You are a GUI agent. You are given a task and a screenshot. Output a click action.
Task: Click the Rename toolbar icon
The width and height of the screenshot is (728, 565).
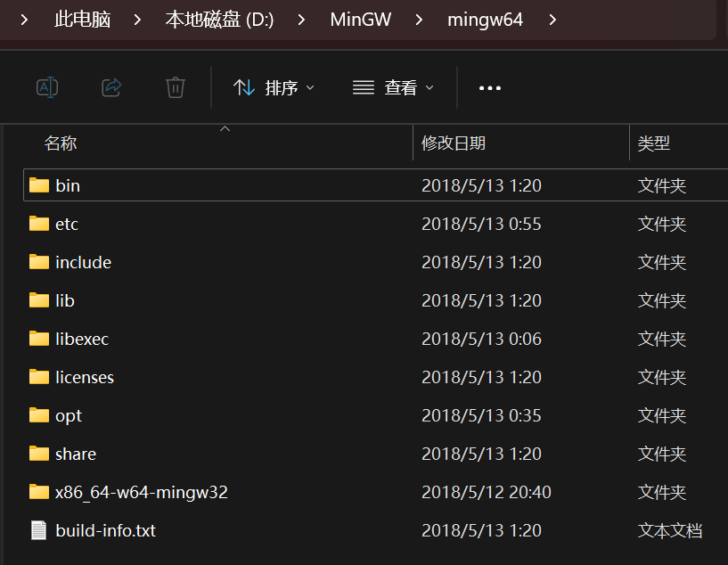(x=47, y=87)
